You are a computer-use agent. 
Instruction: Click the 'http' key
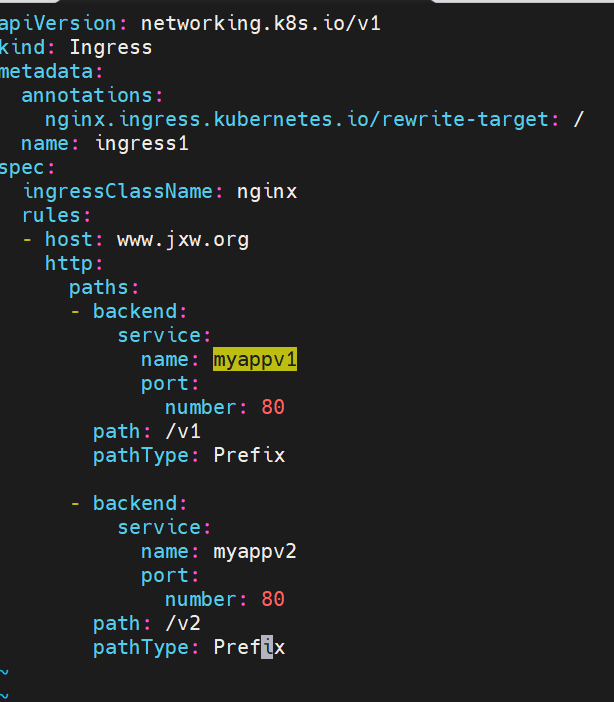click(69, 263)
